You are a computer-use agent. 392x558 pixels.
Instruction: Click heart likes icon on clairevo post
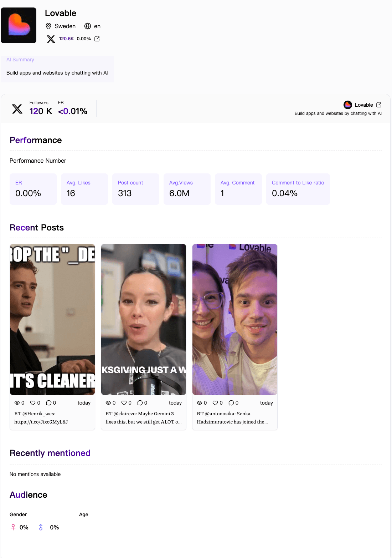click(x=124, y=403)
